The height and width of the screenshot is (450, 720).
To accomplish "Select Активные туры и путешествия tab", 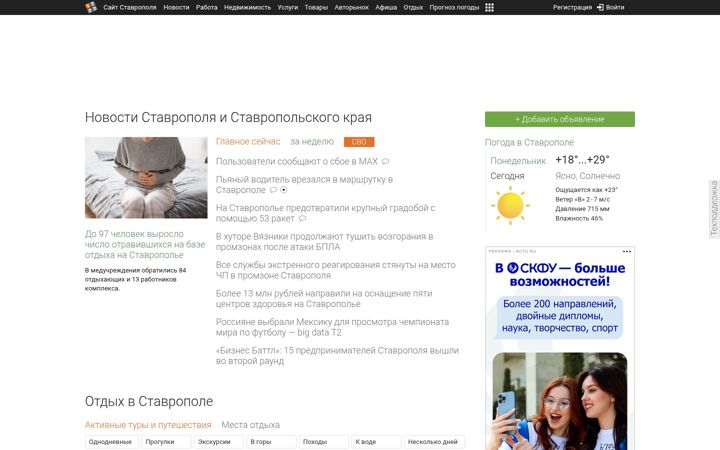I will 148,425.
